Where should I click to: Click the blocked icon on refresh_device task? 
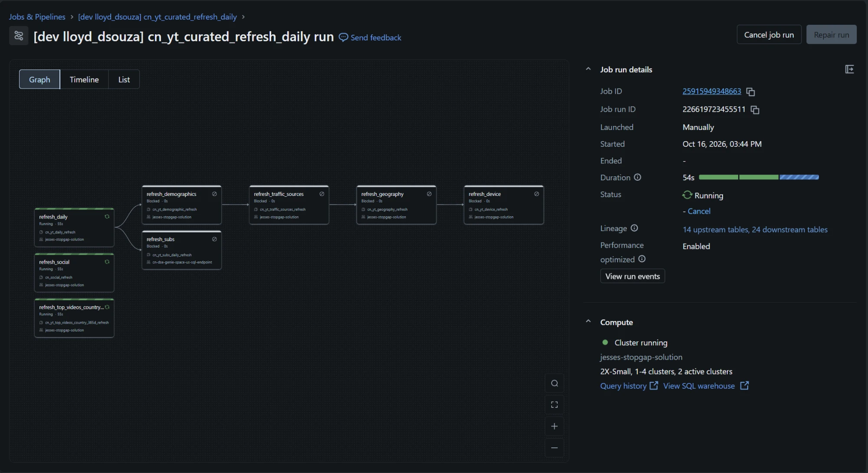[x=536, y=194]
